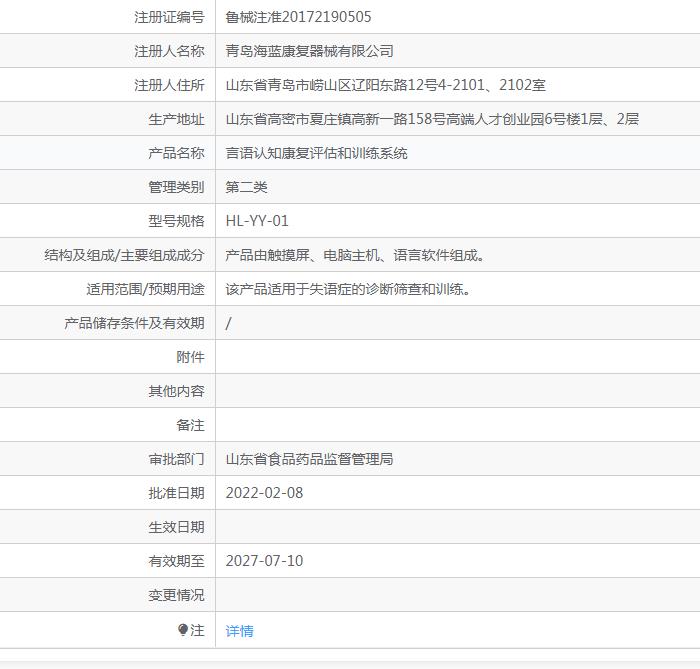Select the address starting 山东省青岛市崂山区
The width and height of the screenshot is (700, 669).
pyautogui.click(x=386, y=85)
